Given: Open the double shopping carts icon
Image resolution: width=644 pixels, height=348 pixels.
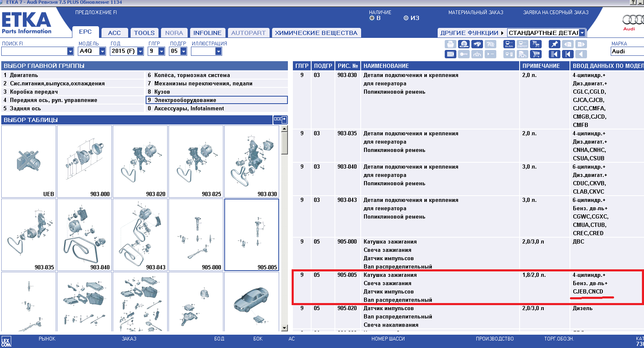Looking at the screenshot, I should [536, 44].
